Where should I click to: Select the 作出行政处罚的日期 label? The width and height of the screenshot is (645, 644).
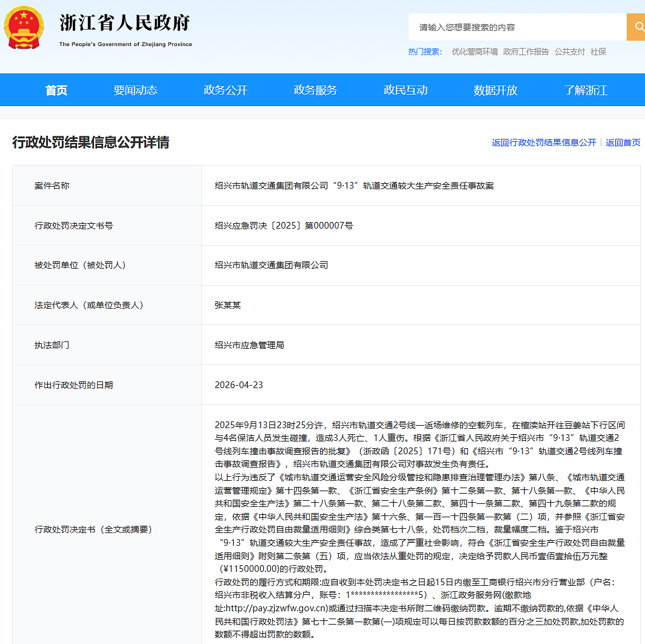[73, 385]
